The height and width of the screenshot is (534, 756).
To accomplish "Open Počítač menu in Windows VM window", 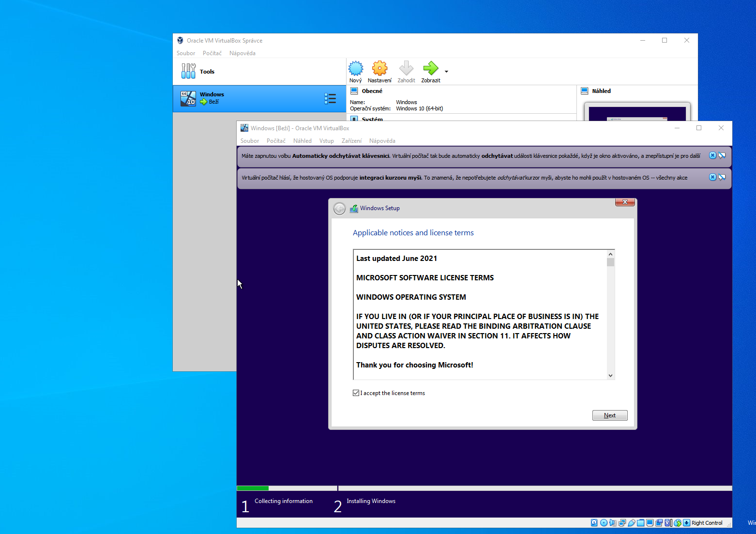I will (276, 141).
